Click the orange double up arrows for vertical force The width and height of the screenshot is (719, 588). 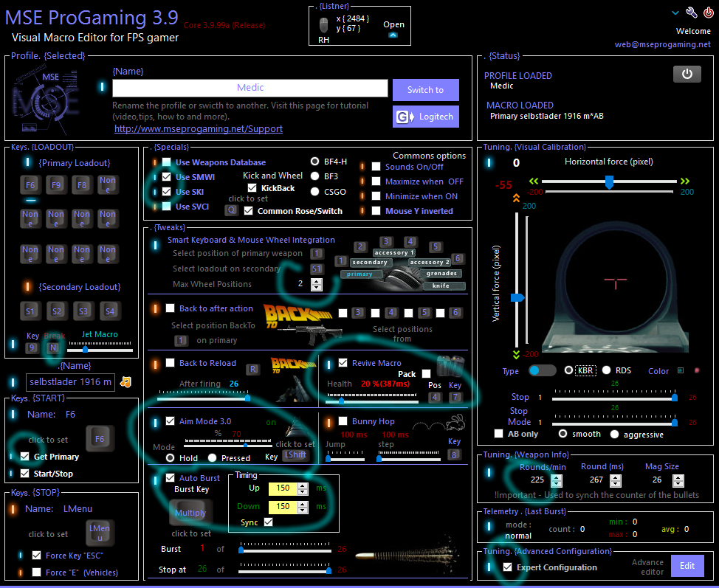point(516,198)
